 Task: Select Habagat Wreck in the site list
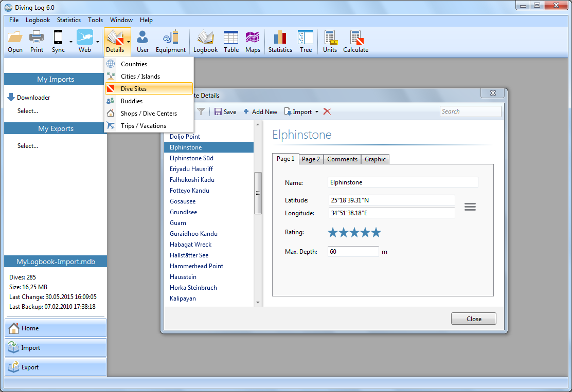tap(209, 245)
